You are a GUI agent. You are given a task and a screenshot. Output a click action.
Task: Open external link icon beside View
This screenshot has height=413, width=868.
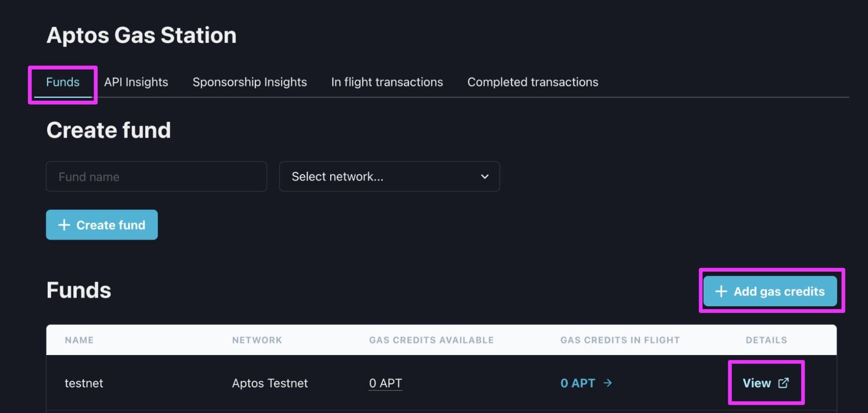[x=783, y=383]
